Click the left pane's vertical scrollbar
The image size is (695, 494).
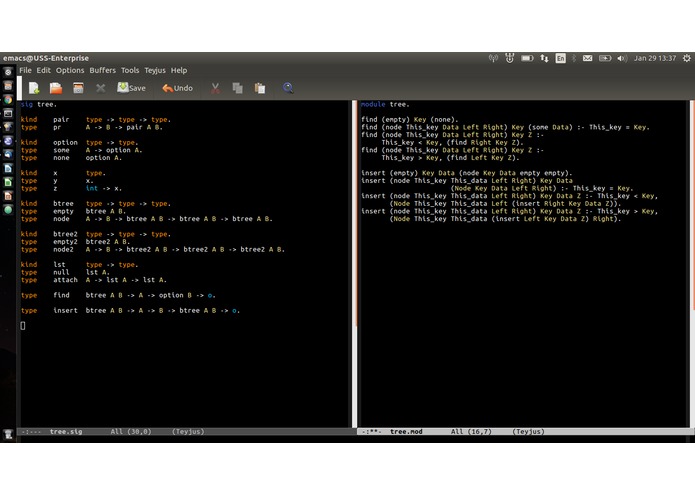[355, 264]
